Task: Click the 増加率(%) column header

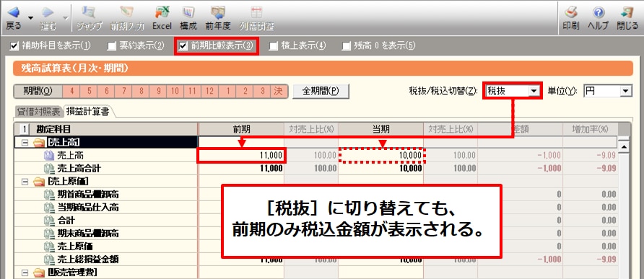Action: (590, 129)
